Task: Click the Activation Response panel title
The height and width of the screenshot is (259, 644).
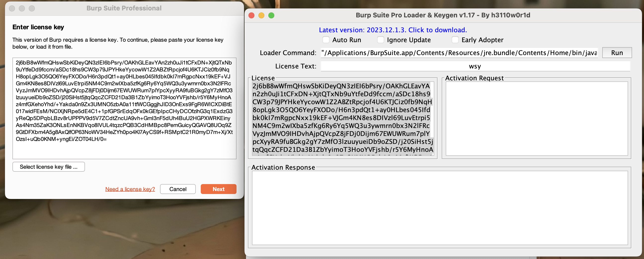Action: 283,167
